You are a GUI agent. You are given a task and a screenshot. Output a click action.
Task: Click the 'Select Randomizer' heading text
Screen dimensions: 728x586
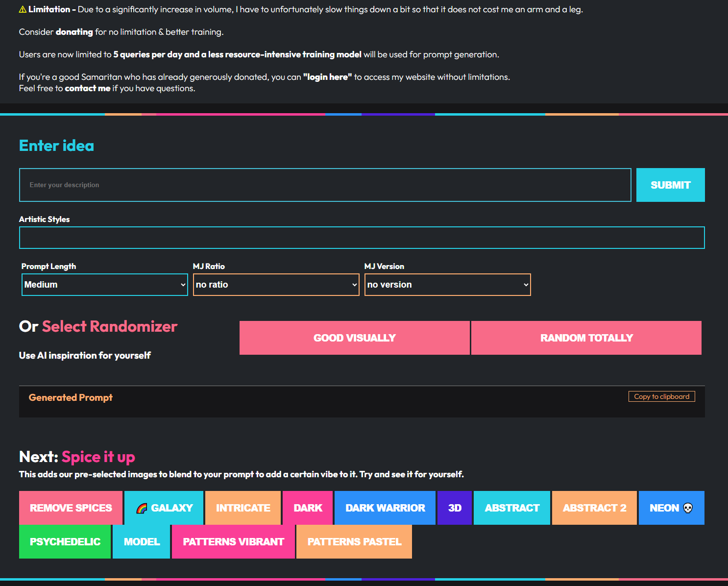click(x=110, y=326)
